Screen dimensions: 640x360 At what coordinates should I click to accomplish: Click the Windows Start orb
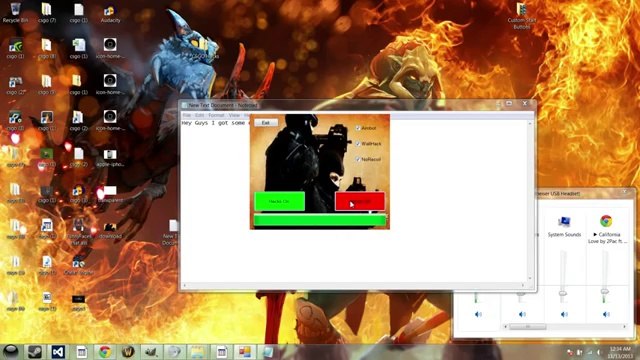[11, 352]
